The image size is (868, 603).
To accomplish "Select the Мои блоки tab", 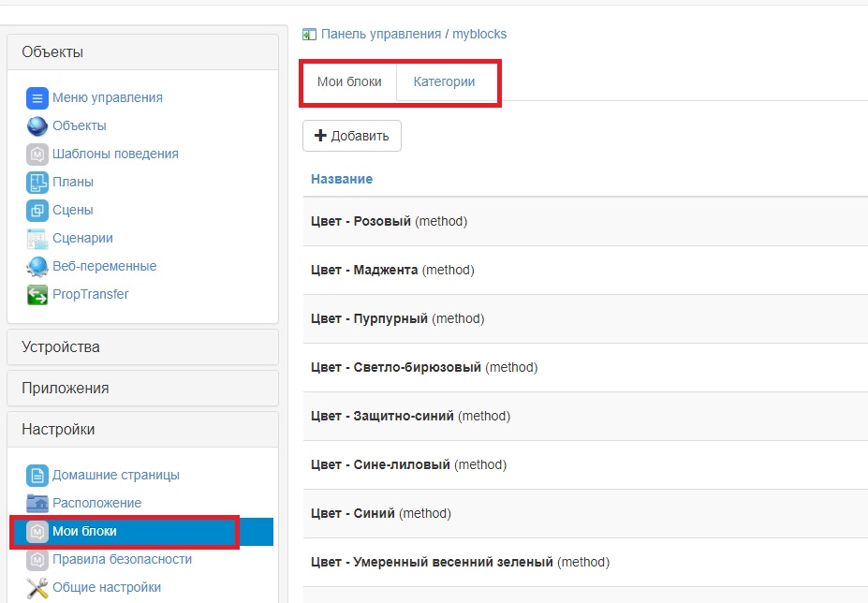I will (349, 81).
